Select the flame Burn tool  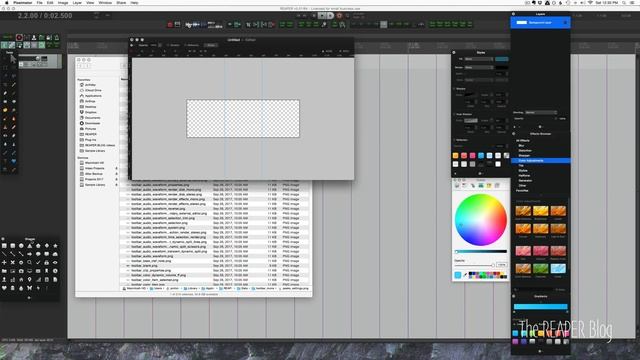(13, 118)
